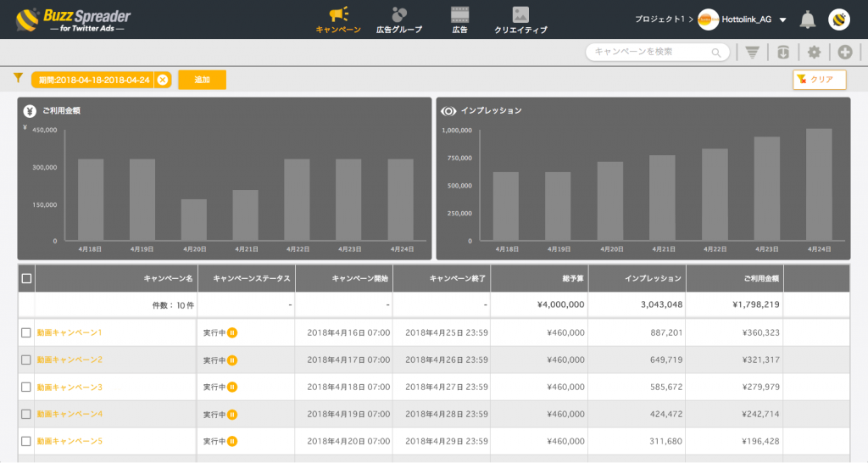This screenshot has height=463, width=868.
Task: Click the 期間:2018-04-18-2018-04-24 filter chip
Action: point(94,80)
